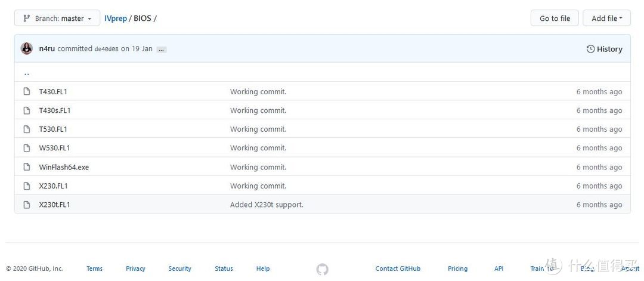Image resolution: width=644 pixels, height=281 pixels.
Task: Click the file icon beside T430.FL1
Action: pos(27,92)
